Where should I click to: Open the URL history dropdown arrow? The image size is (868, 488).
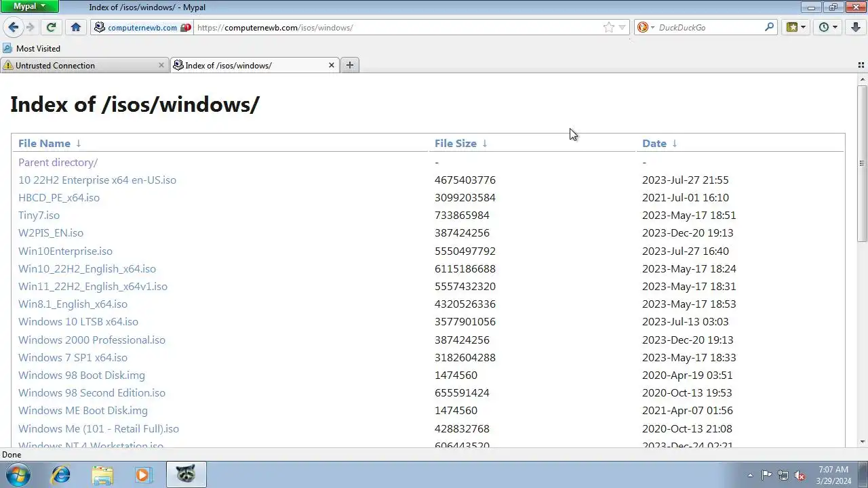pyautogui.click(x=622, y=28)
